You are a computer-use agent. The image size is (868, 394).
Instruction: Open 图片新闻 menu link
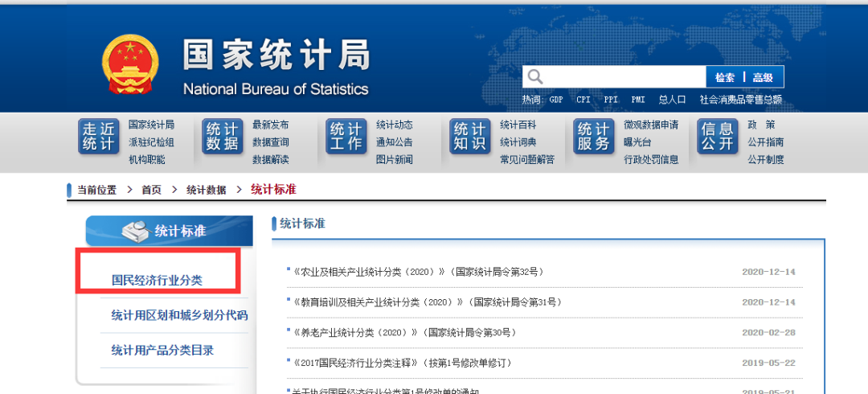[395, 159]
